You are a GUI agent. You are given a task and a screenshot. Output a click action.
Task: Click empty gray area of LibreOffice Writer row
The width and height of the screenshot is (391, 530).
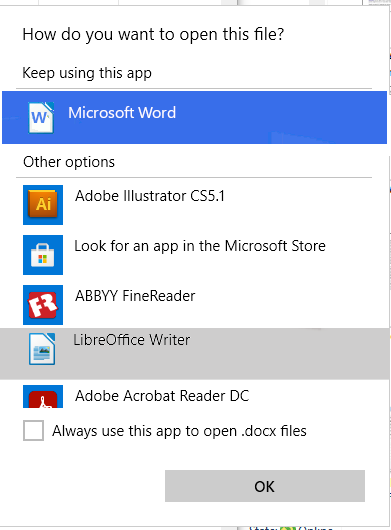point(287,354)
